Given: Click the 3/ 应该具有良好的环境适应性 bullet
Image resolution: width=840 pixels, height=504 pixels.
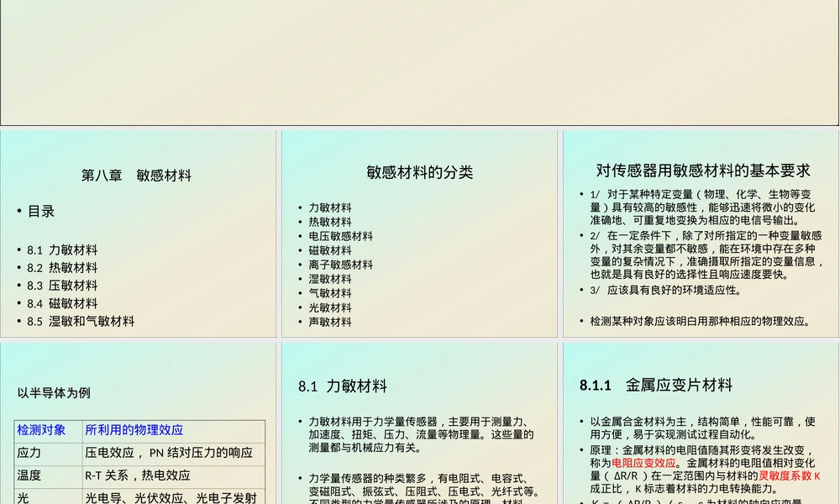Looking at the screenshot, I should 666,291.
